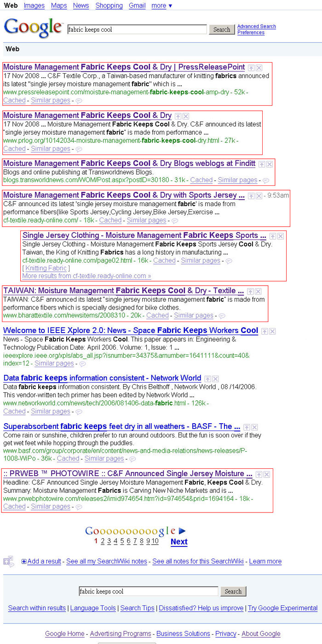Promote the TAIWAN bharattextile result
Screen dimensions: 322x644
251,292
